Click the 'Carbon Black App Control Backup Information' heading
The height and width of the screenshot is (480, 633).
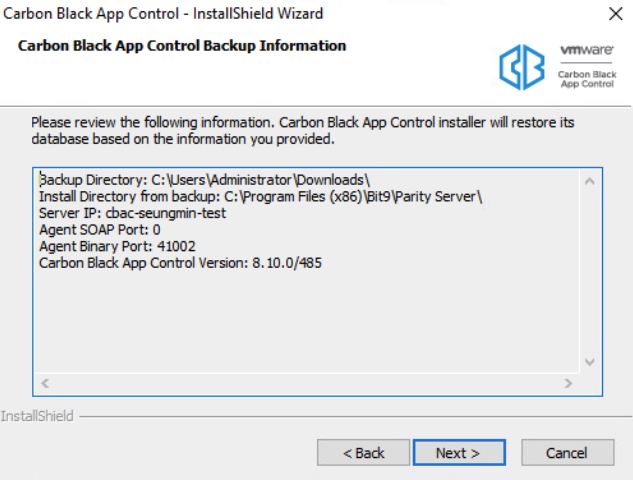182,46
